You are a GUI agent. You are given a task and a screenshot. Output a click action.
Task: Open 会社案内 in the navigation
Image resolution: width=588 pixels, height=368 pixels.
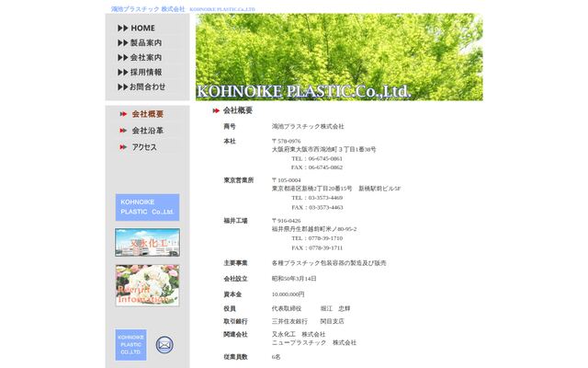(140, 57)
